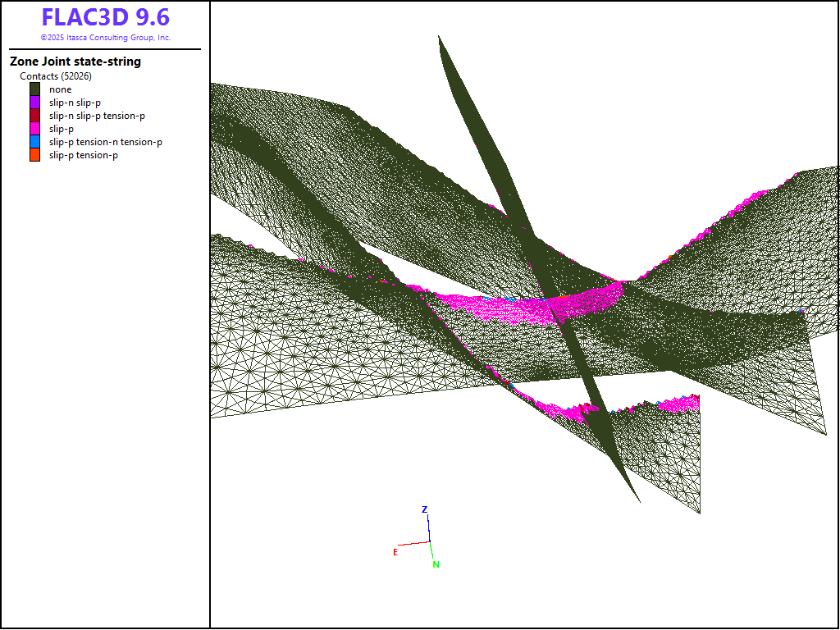
Task: Click the 'none' legend label text
Action: click(60, 89)
